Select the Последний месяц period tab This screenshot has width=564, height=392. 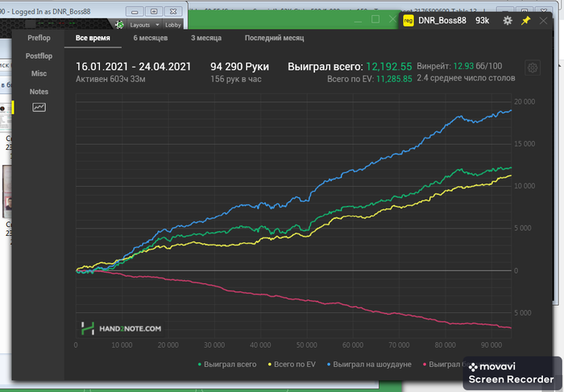275,38
